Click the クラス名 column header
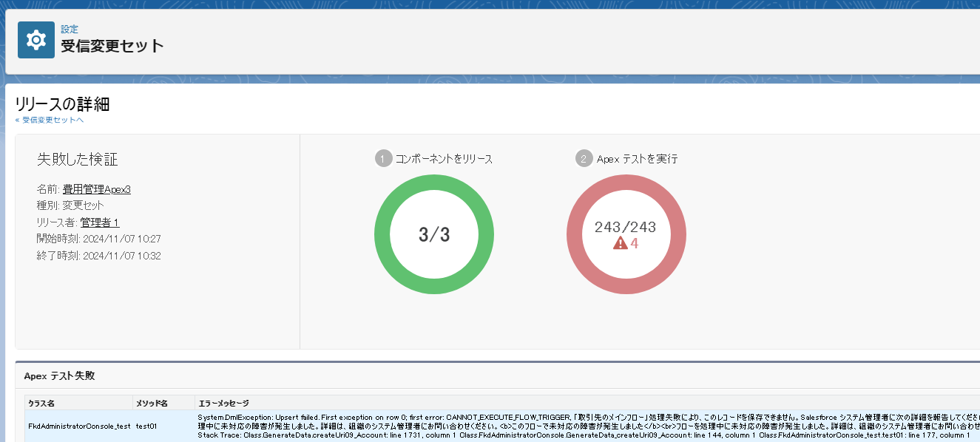Image resolution: width=980 pixels, height=442 pixels. (78, 403)
